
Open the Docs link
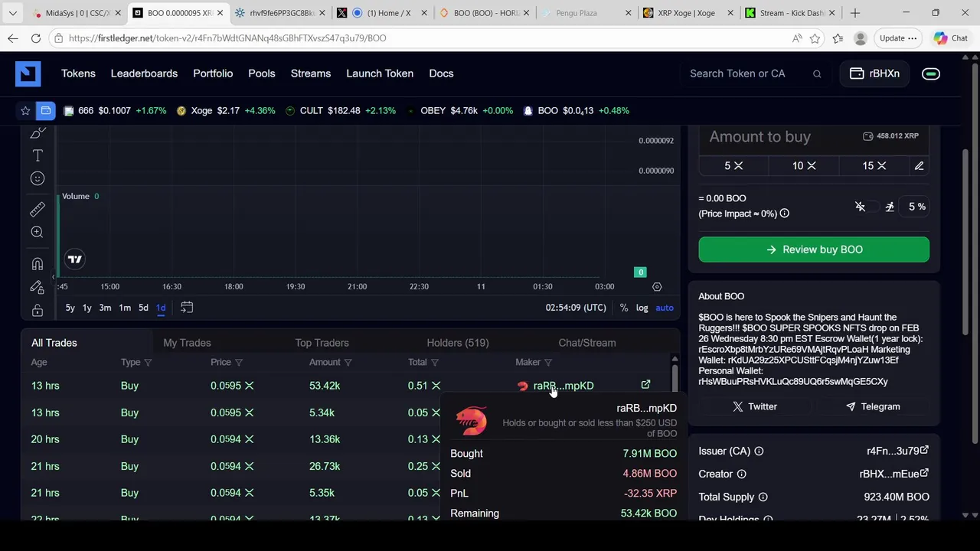coord(441,73)
